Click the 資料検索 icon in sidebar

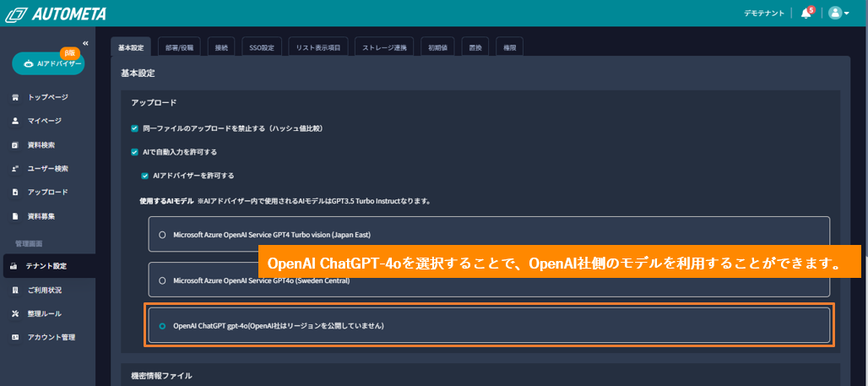(x=15, y=145)
